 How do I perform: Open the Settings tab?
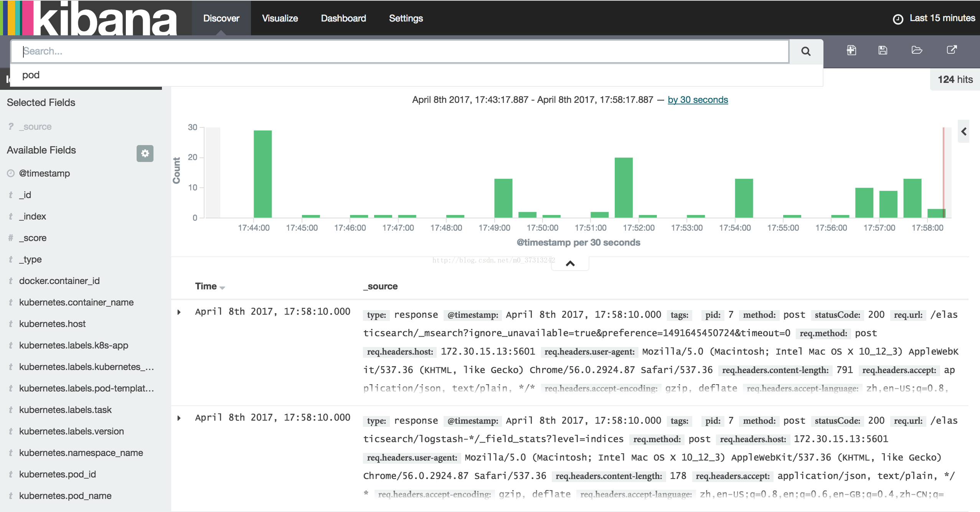click(406, 18)
